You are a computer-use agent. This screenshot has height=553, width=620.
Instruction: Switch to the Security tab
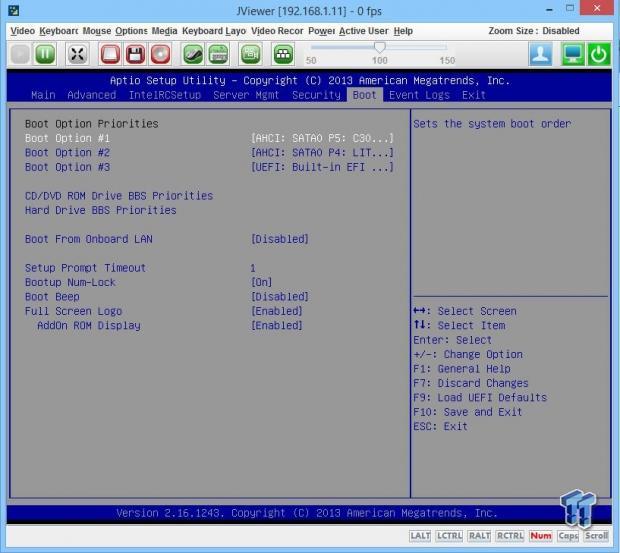(x=316, y=95)
